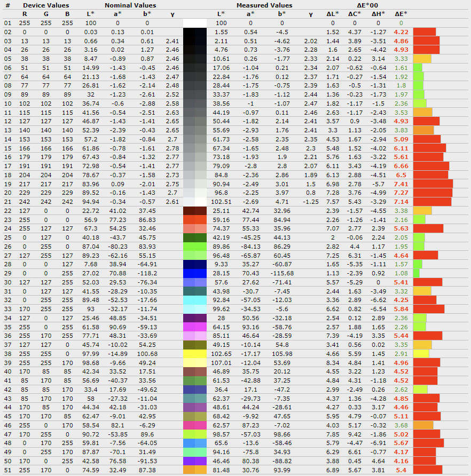Click the 'R' column header
The width and height of the screenshot is (471, 476).
click(x=25, y=14)
